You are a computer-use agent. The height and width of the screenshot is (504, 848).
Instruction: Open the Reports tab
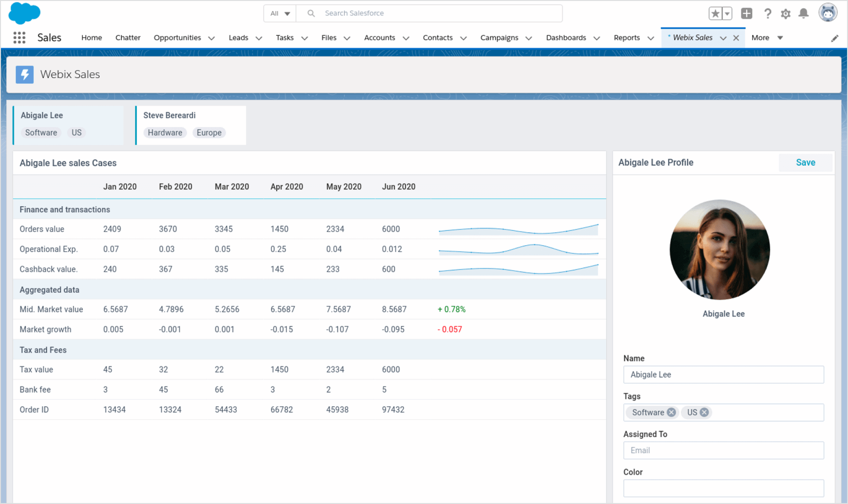(x=627, y=38)
